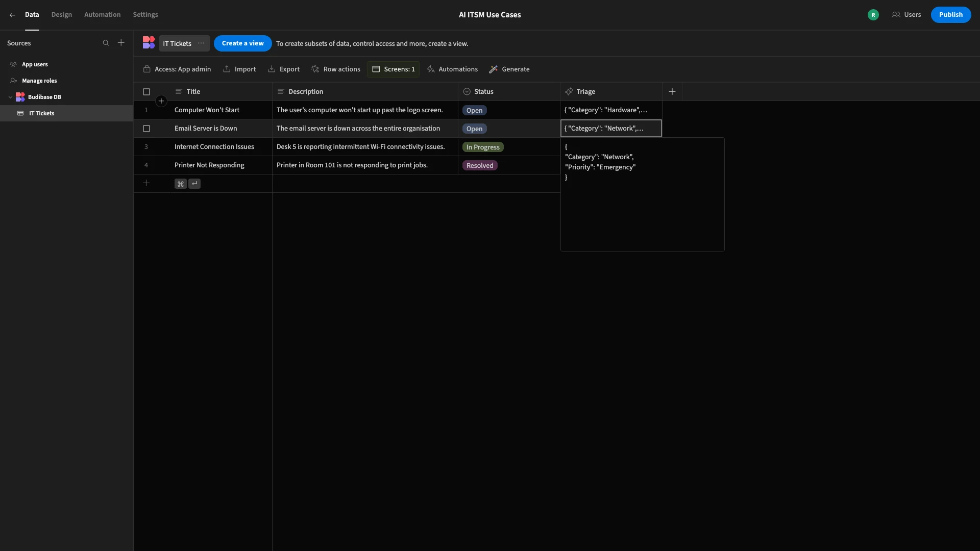Import data into the table
This screenshot has height=551, width=980.
pyautogui.click(x=239, y=69)
